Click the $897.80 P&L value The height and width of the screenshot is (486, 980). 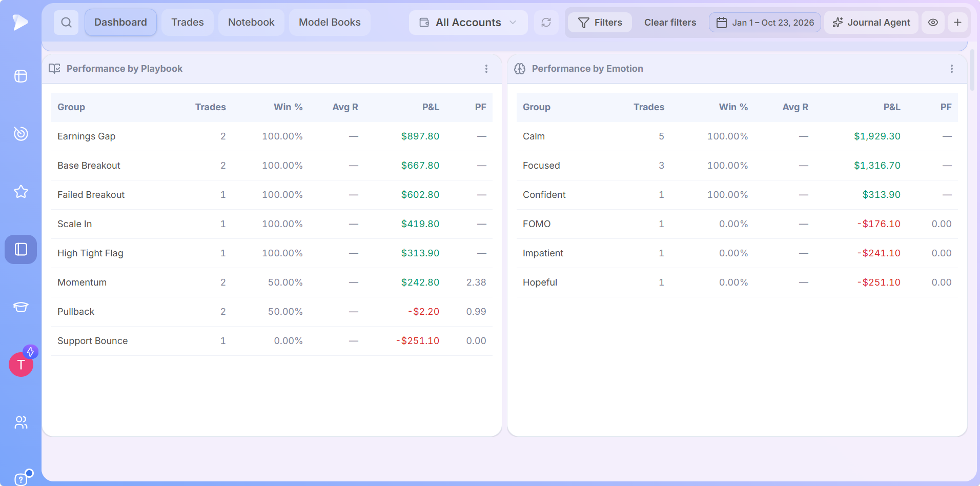(x=420, y=136)
